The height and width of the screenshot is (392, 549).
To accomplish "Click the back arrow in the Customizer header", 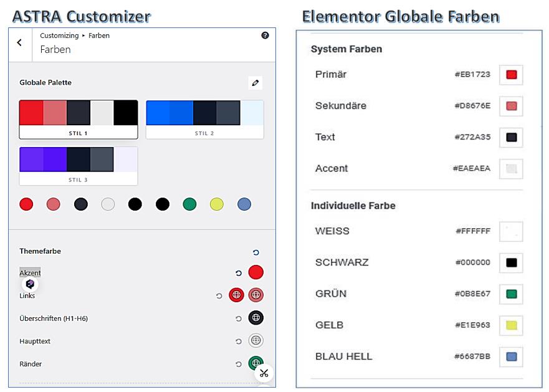I will pyautogui.click(x=19, y=42).
